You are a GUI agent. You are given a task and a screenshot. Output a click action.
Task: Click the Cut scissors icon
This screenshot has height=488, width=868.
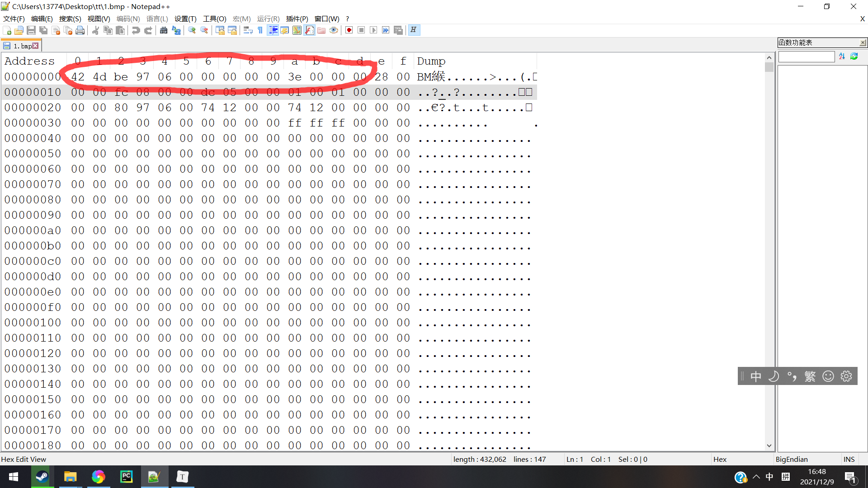click(95, 30)
